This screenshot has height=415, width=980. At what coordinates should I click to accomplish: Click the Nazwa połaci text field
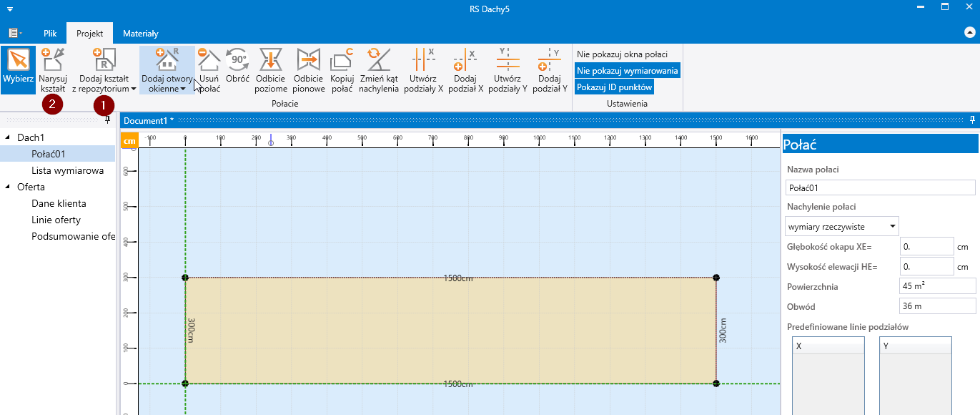(x=880, y=187)
